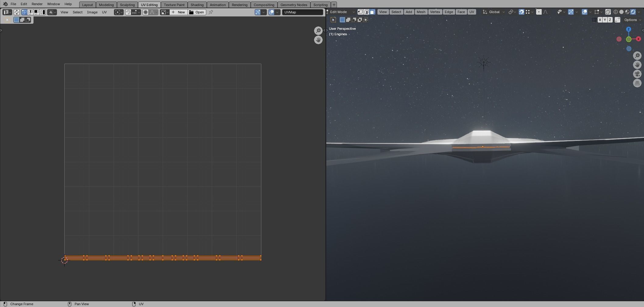Select UV vertex selection mode
Screen dimensions: 644x307
(x=24, y=12)
